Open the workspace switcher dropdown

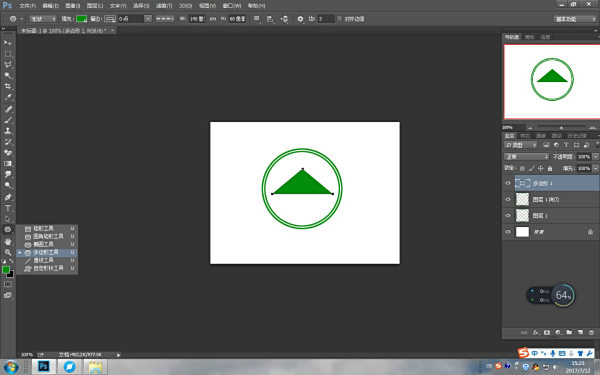(x=575, y=19)
